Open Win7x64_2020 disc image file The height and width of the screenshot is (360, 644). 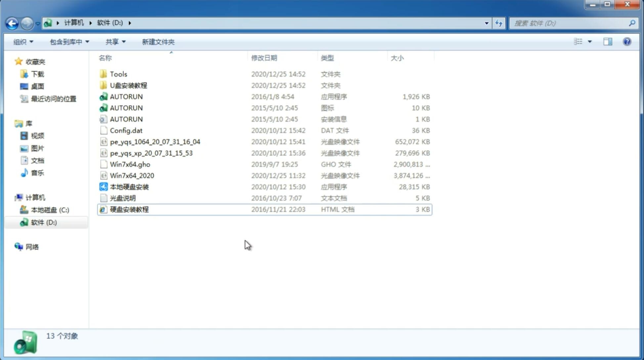(x=132, y=175)
